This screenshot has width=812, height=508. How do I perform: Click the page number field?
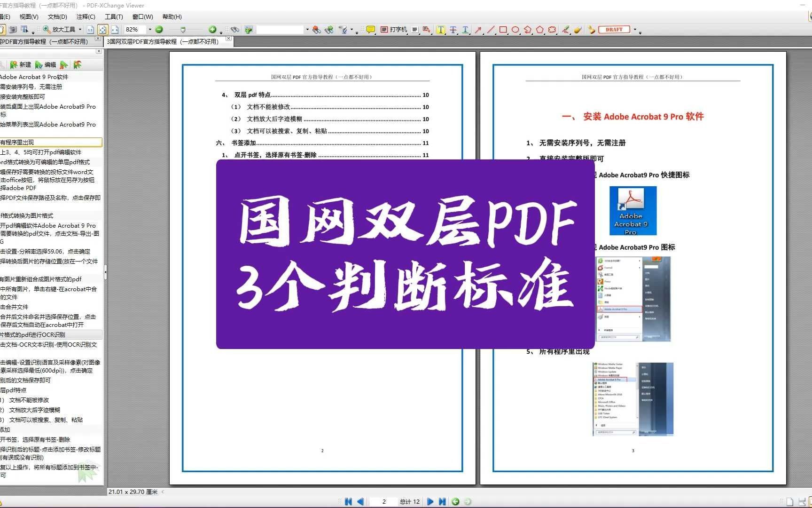(383, 501)
